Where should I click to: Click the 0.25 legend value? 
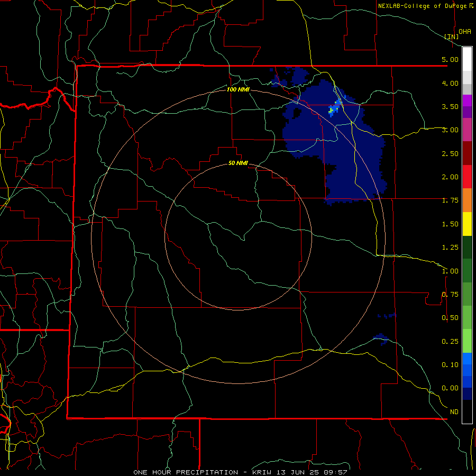click(x=450, y=341)
